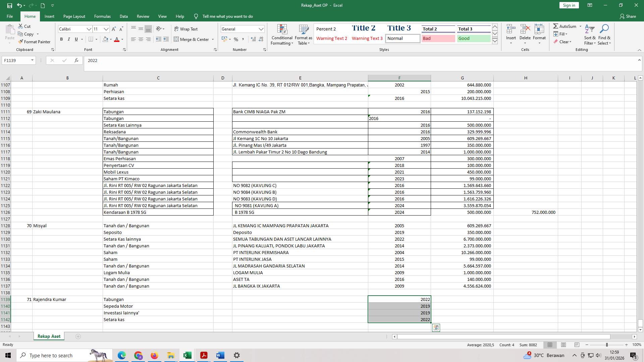Apply the Bad cell style

438,38
